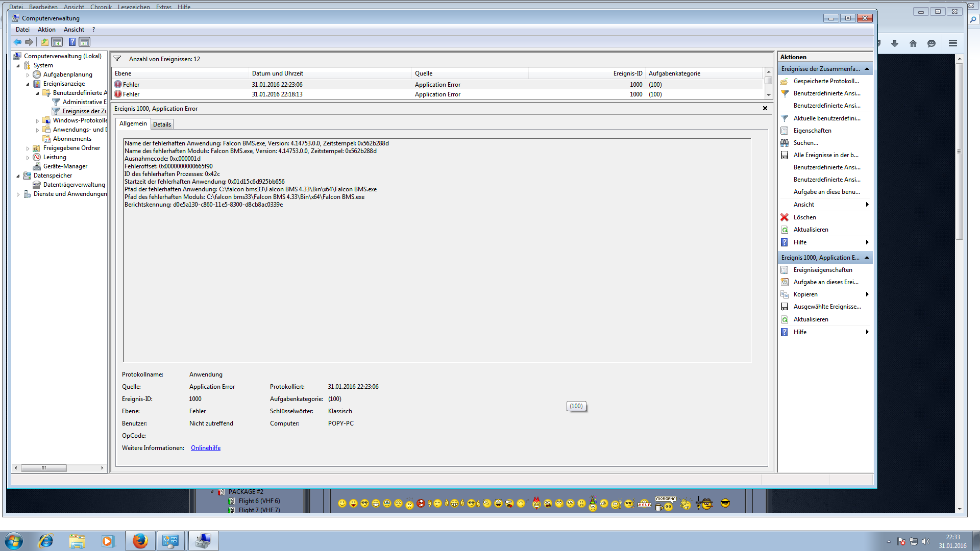
Task: Collapse Ereignisse der Zusammenfassung actions section
Action: 867,69
